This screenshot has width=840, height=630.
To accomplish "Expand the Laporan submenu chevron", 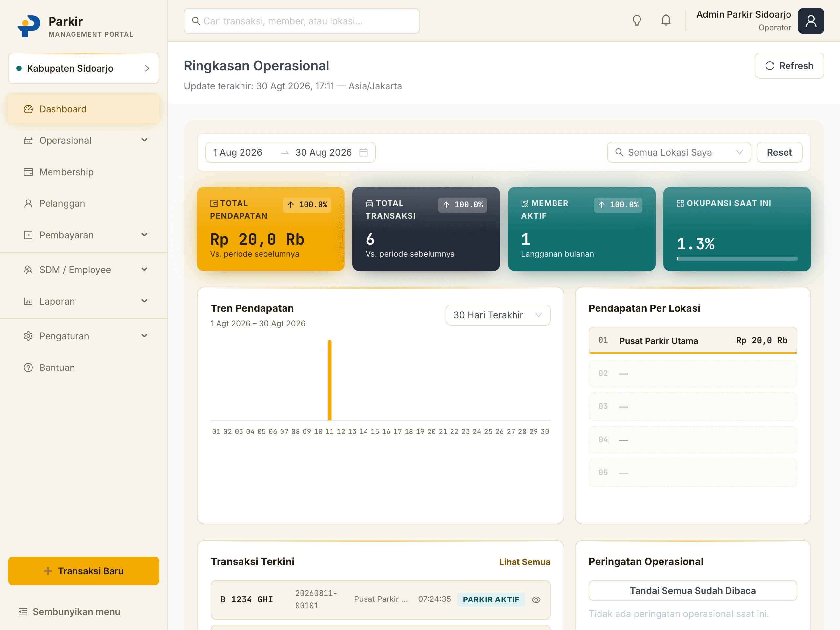I will pyautogui.click(x=144, y=301).
